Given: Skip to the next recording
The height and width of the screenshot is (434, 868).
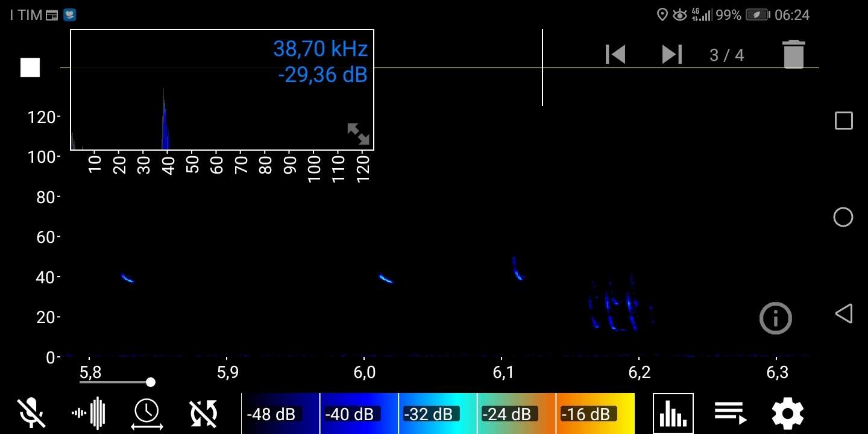Looking at the screenshot, I should pyautogui.click(x=671, y=54).
